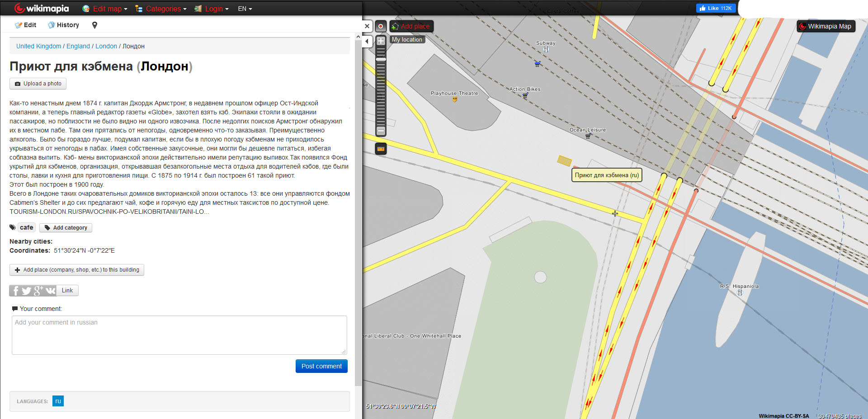Viewport: 868px width, 419px height.
Task: Click the Playhouse Theatre map marker
Action: coord(455,99)
